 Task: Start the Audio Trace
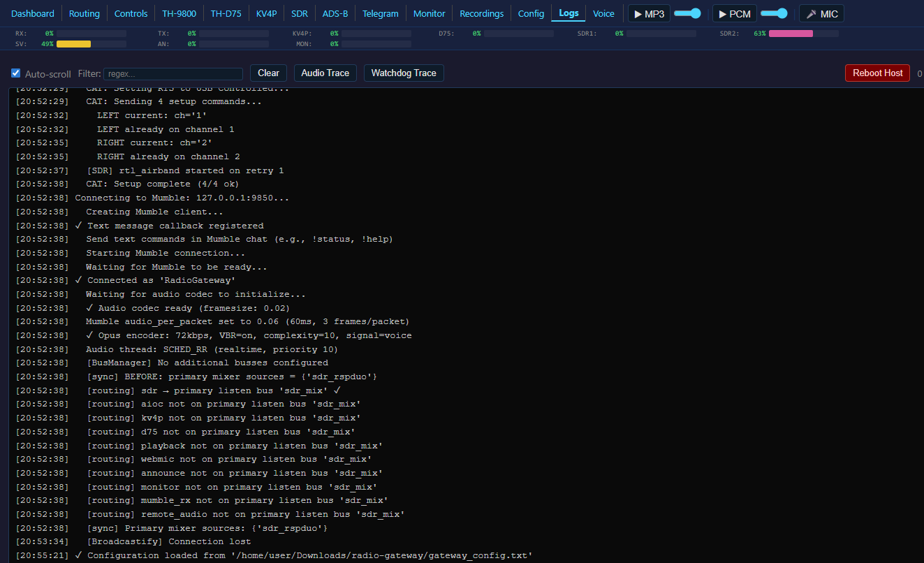(x=325, y=73)
